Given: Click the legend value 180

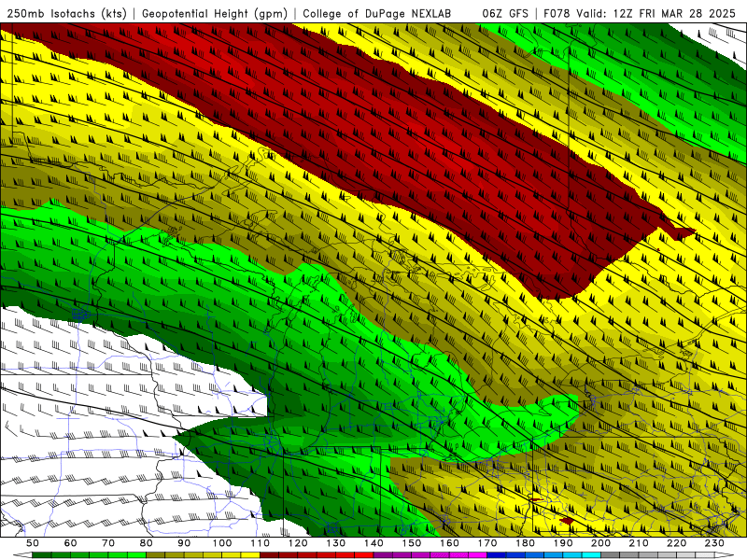Looking at the screenshot, I should pos(525,543).
